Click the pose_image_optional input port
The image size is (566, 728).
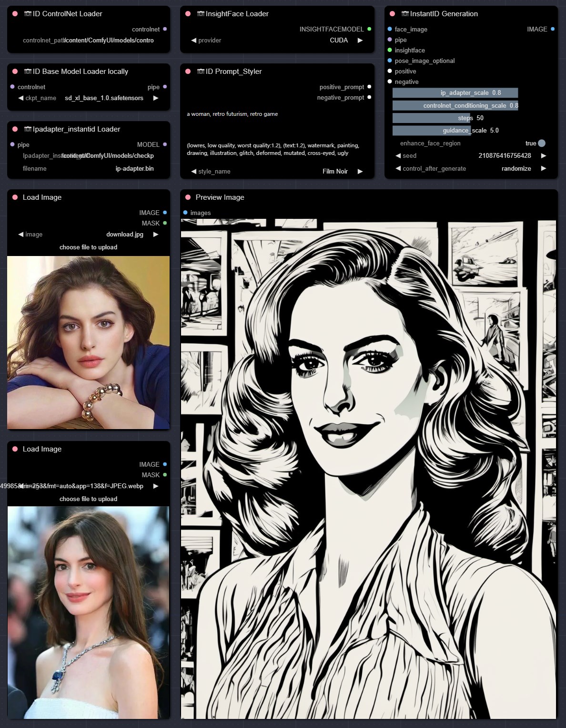click(x=390, y=61)
